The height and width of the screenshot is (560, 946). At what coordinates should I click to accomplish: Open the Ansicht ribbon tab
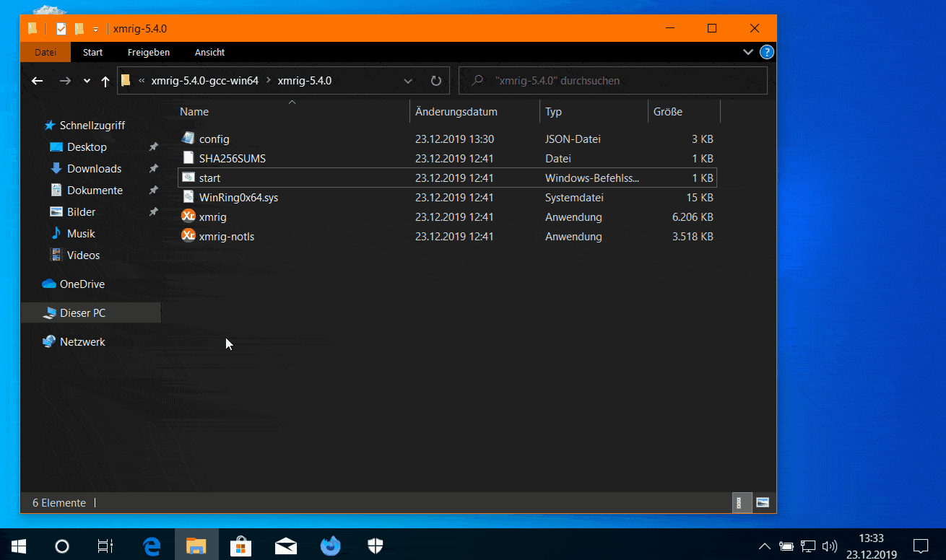[209, 52]
